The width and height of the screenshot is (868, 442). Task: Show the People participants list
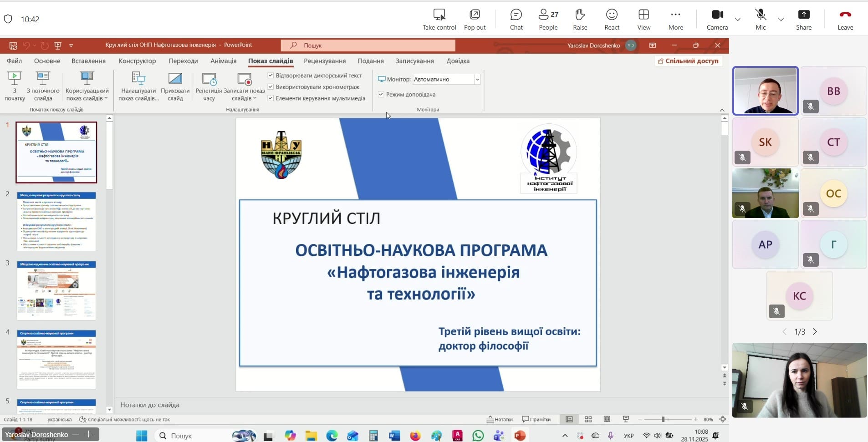coord(548,20)
